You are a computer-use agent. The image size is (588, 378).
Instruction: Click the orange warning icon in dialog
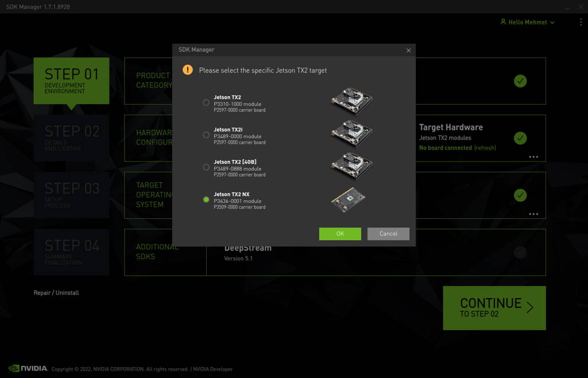[x=188, y=70]
